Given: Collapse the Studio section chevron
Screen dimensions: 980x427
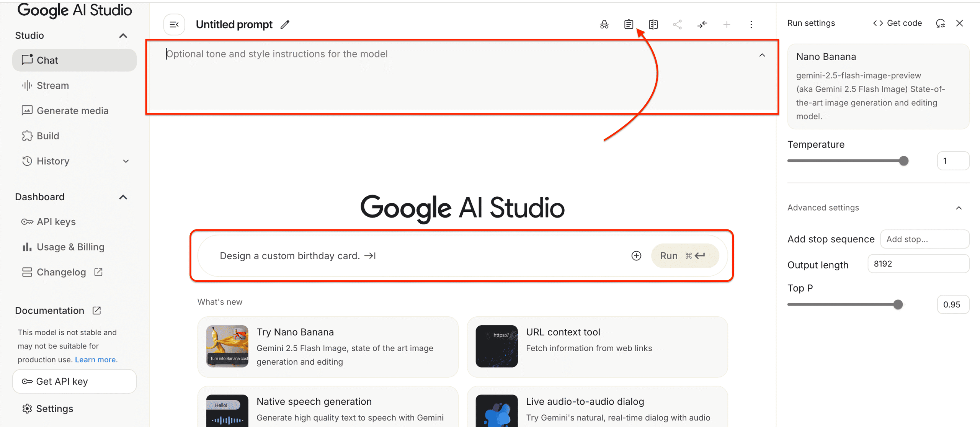Looking at the screenshot, I should [x=123, y=36].
